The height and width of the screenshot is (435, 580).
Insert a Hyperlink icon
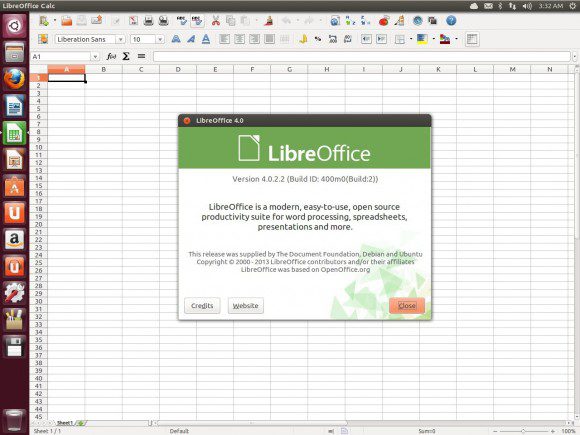(x=335, y=21)
